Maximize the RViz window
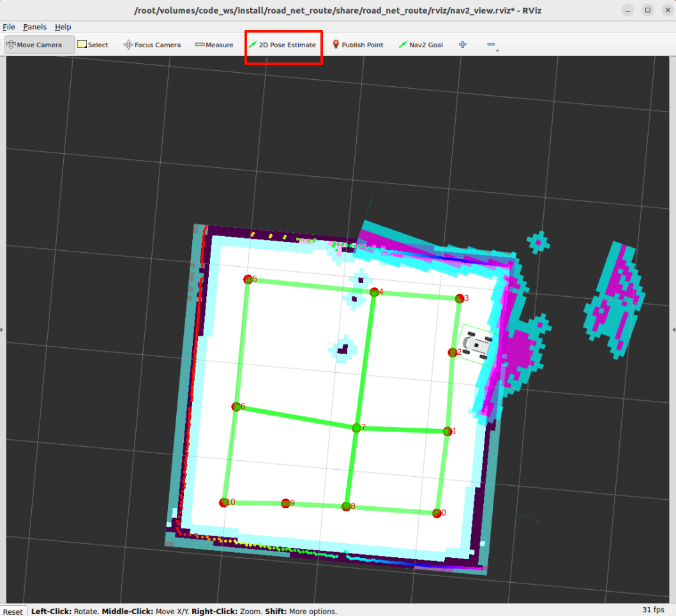 (647, 10)
